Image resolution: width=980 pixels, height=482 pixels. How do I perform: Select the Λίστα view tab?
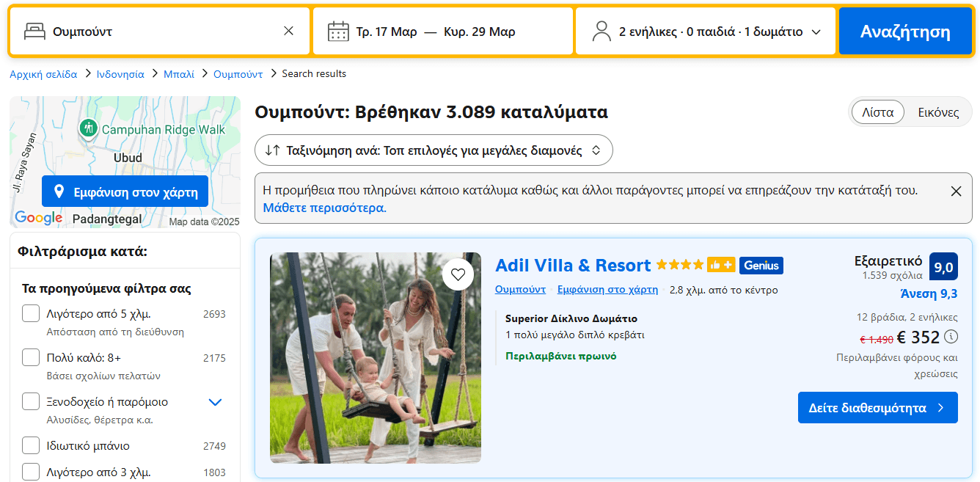click(x=877, y=113)
